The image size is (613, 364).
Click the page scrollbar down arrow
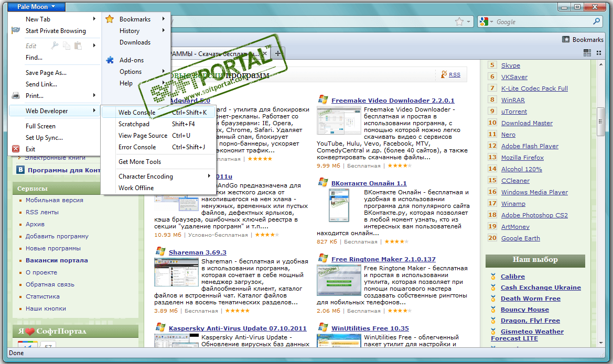click(601, 343)
